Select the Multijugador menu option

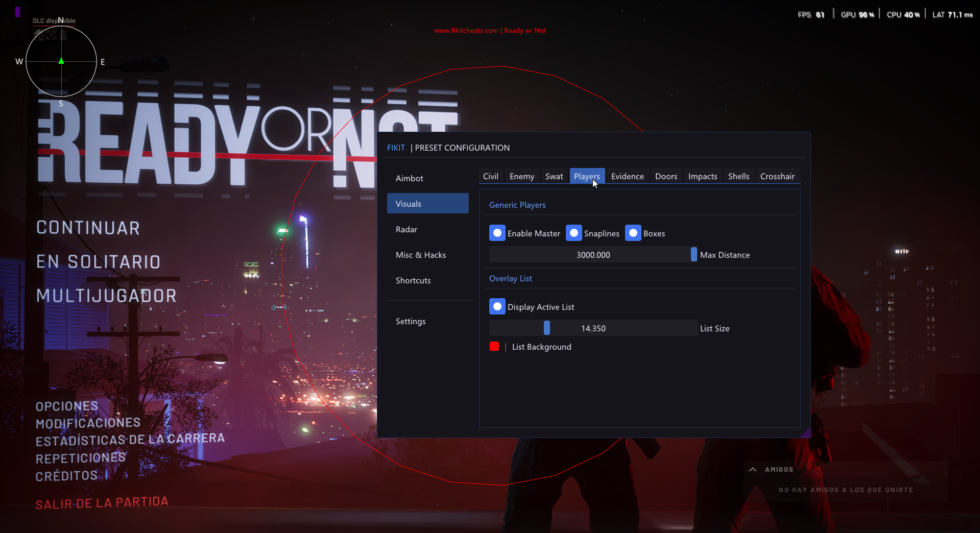106,295
